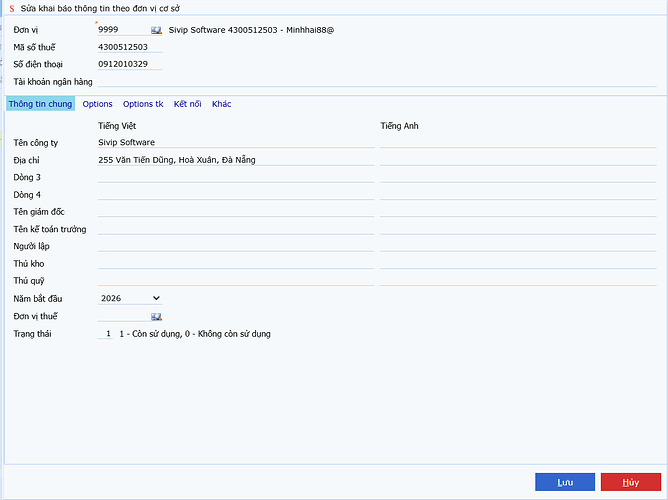Click Tên kế toán trưởng Vietnamese field

point(236,229)
